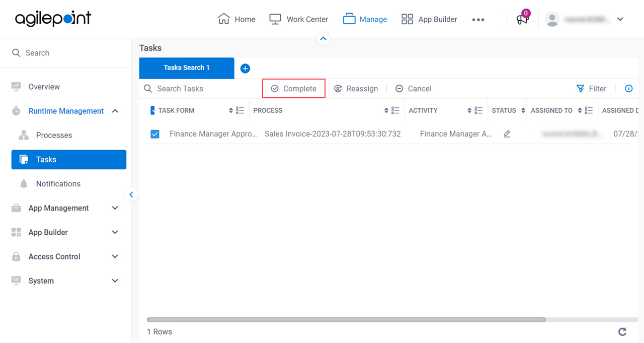Click the Finance Manager A... activity cell

coord(456,134)
